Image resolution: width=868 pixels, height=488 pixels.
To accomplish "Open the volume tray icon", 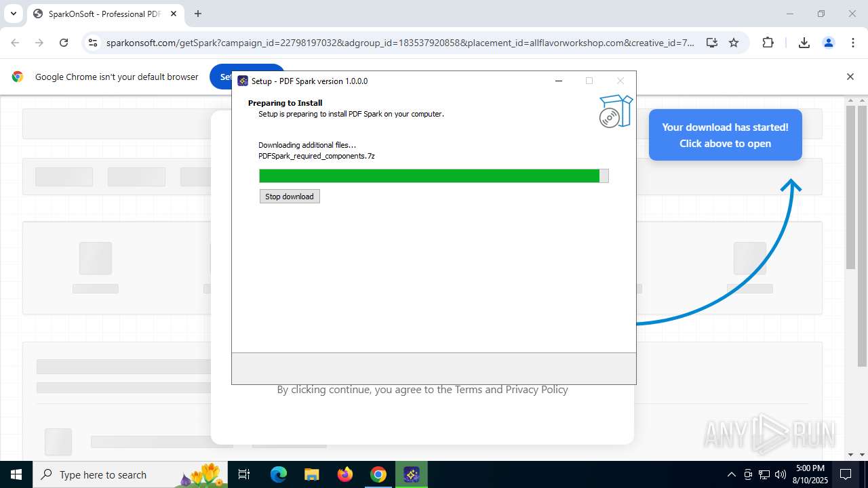I will tap(781, 474).
